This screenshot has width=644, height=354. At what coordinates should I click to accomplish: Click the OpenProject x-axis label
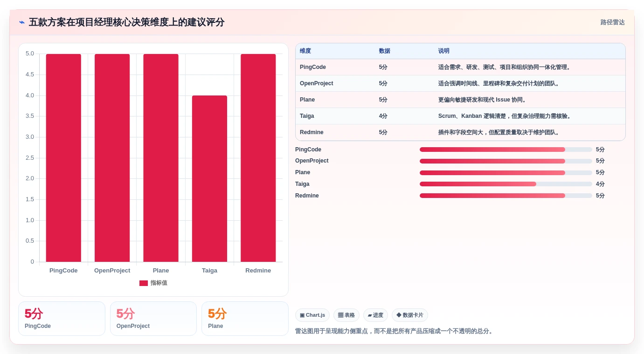coord(112,271)
